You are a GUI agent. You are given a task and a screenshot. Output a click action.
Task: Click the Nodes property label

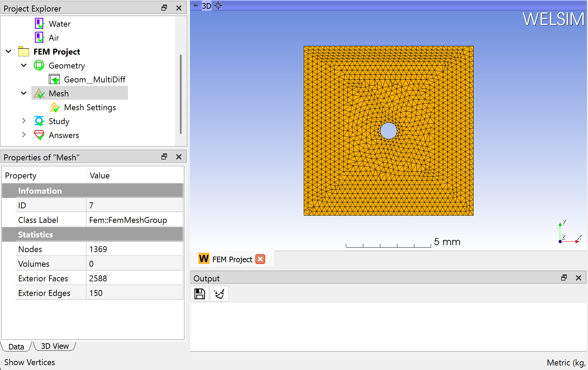tap(30, 249)
